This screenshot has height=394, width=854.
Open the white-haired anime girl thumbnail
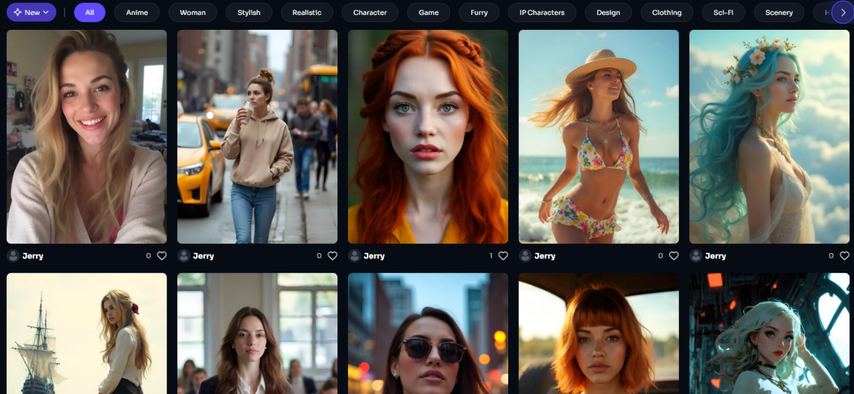point(769,334)
